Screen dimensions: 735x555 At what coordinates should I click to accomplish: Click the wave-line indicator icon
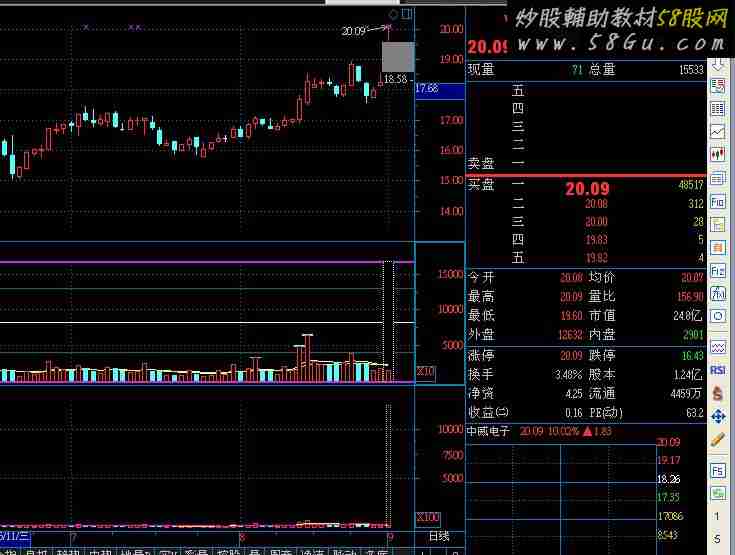pyautogui.click(x=718, y=347)
